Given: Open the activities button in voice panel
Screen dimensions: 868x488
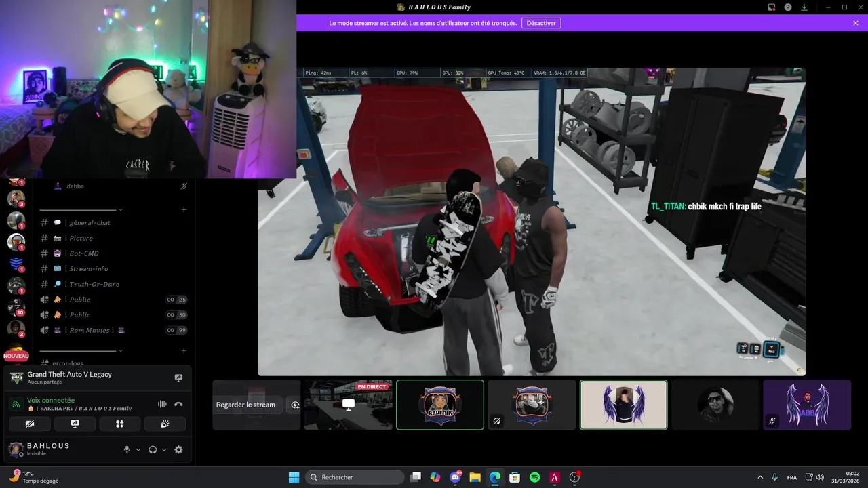Looking at the screenshot, I should tap(120, 424).
